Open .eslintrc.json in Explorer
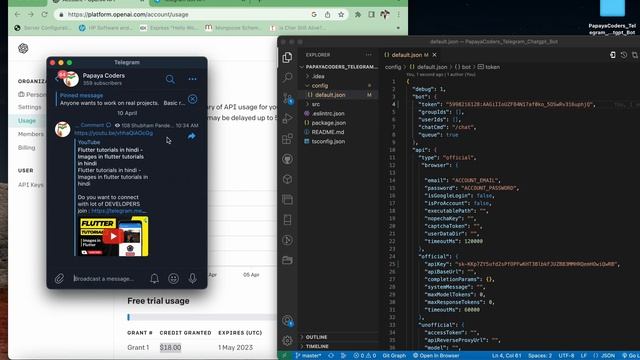 [328, 113]
